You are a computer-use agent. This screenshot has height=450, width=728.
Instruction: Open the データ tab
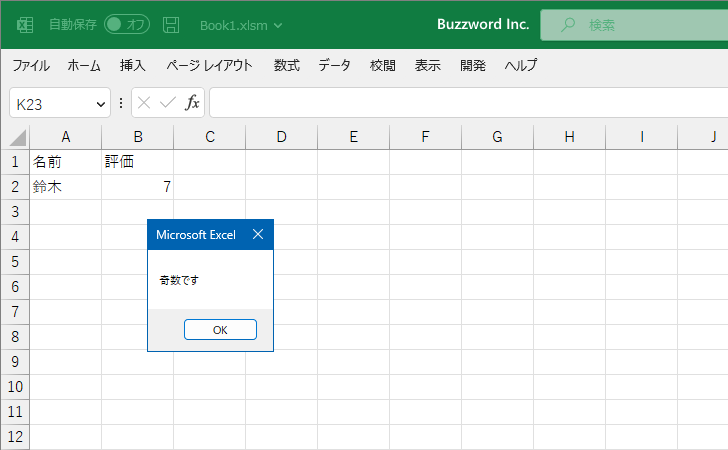point(334,65)
